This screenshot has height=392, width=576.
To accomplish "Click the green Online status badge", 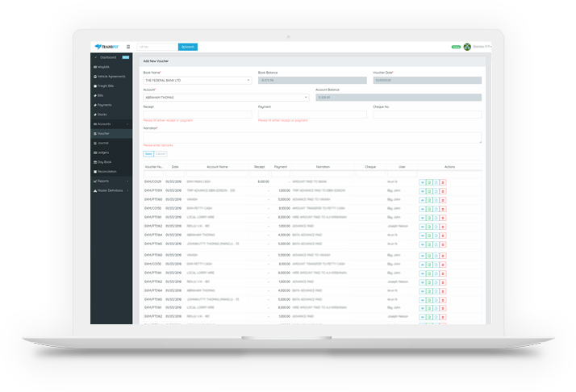I will click(x=456, y=47).
